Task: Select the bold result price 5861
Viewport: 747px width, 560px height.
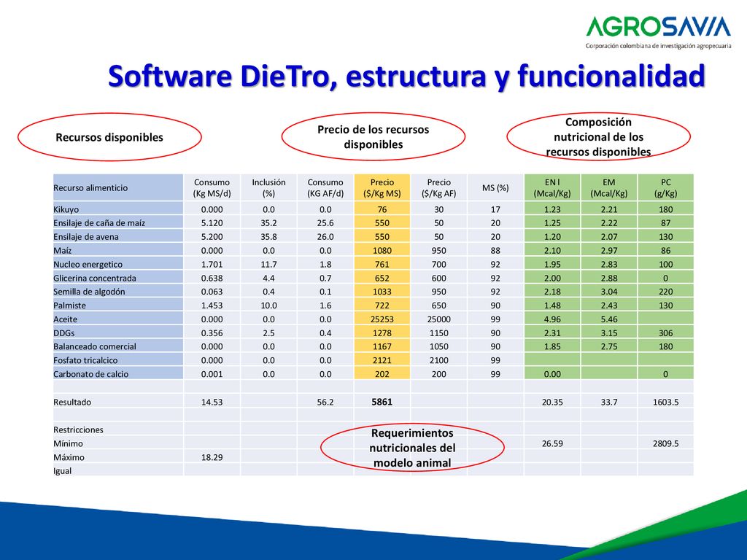Action: [x=382, y=402]
